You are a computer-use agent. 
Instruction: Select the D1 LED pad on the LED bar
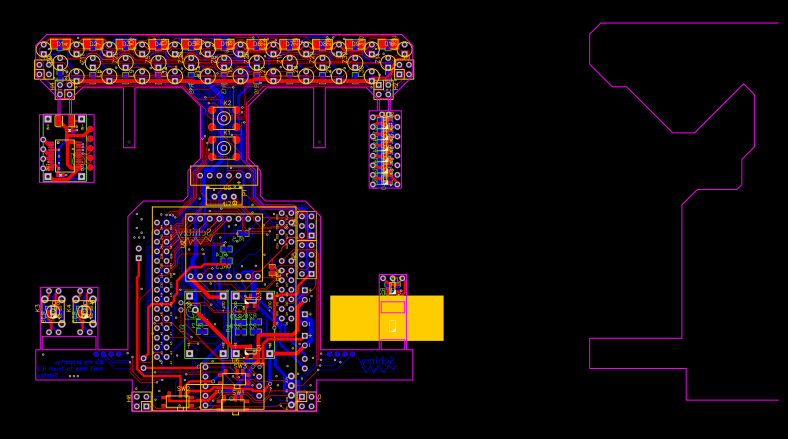coord(61,44)
